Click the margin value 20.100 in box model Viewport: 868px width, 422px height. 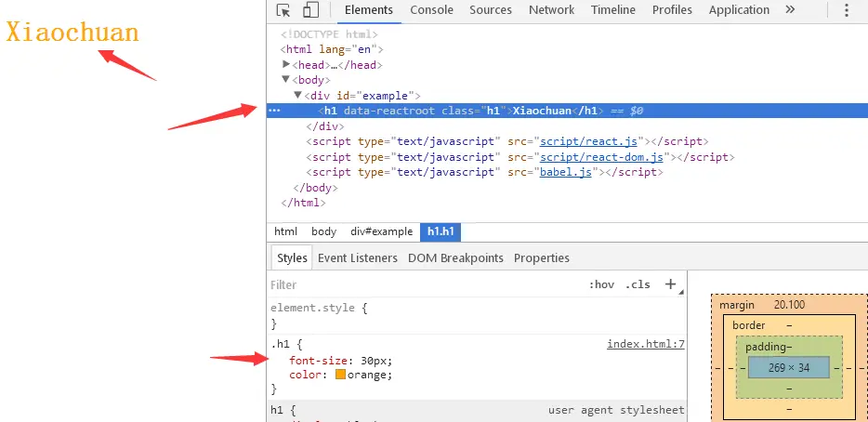pyautogui.click(x=789, y=305)
